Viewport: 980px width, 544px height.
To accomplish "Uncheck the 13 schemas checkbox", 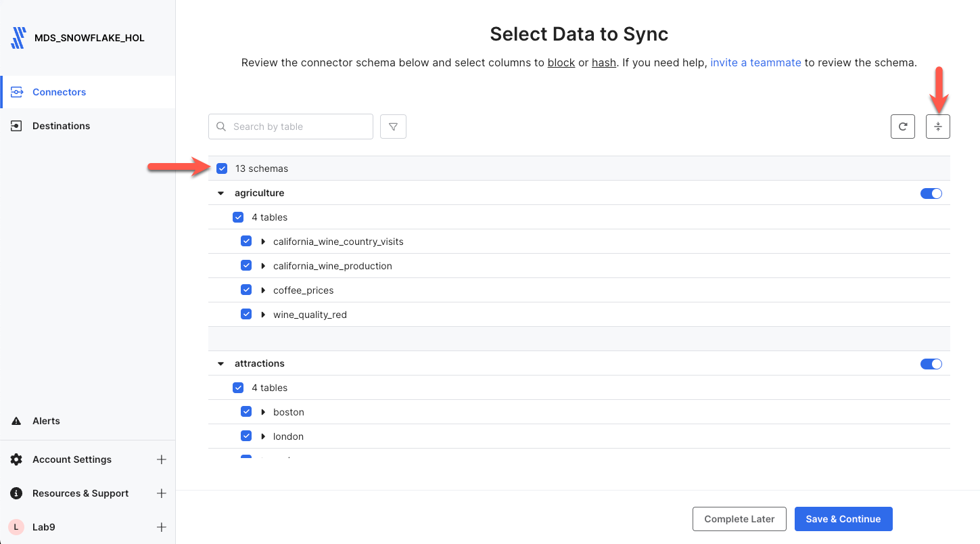I will [222, 168].
